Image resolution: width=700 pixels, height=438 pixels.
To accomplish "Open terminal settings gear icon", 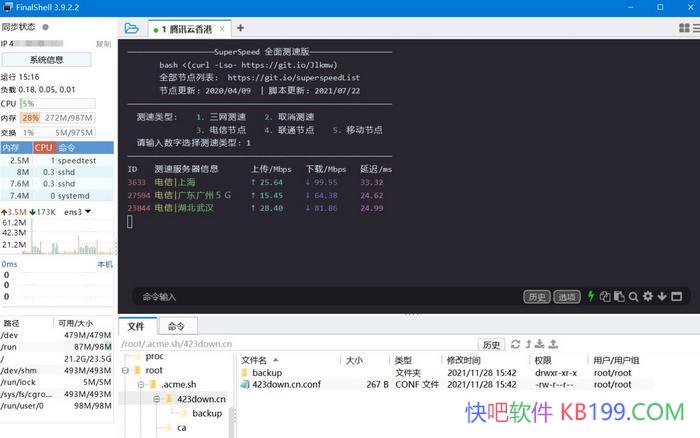I will pyautogui.click(x=647, y=296).
